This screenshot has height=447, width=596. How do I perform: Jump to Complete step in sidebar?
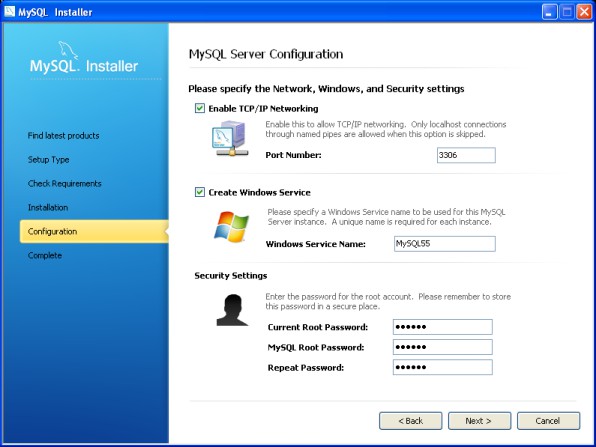point(45,255)
